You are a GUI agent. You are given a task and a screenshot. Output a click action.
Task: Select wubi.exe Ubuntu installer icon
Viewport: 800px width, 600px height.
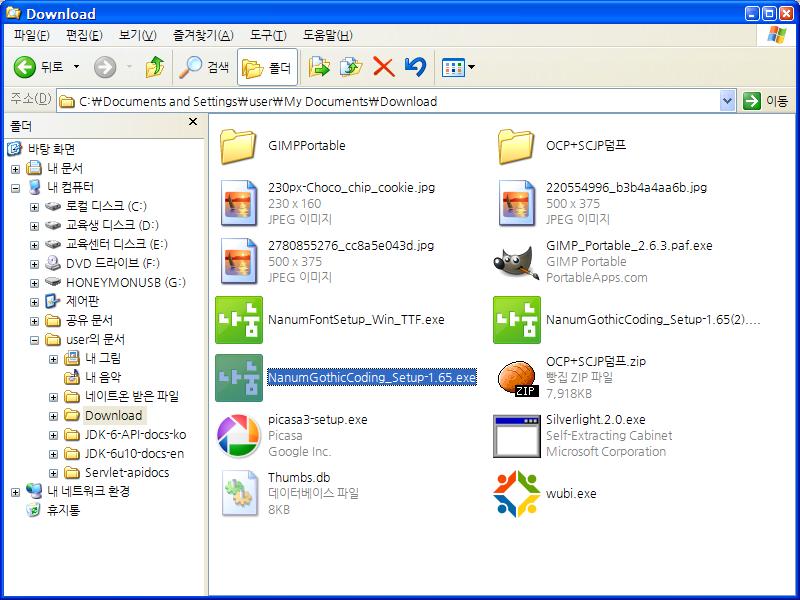516,494
